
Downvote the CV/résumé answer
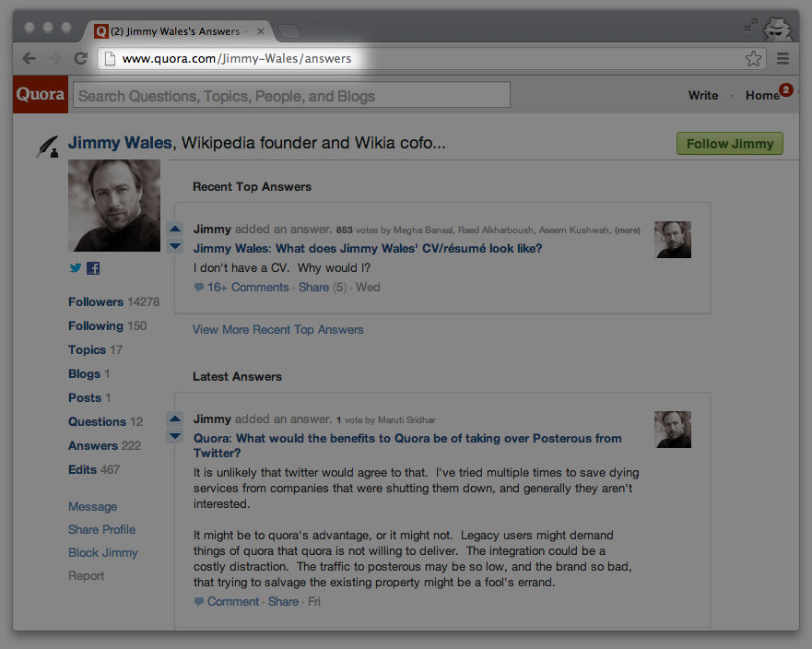tap(175, 246)
